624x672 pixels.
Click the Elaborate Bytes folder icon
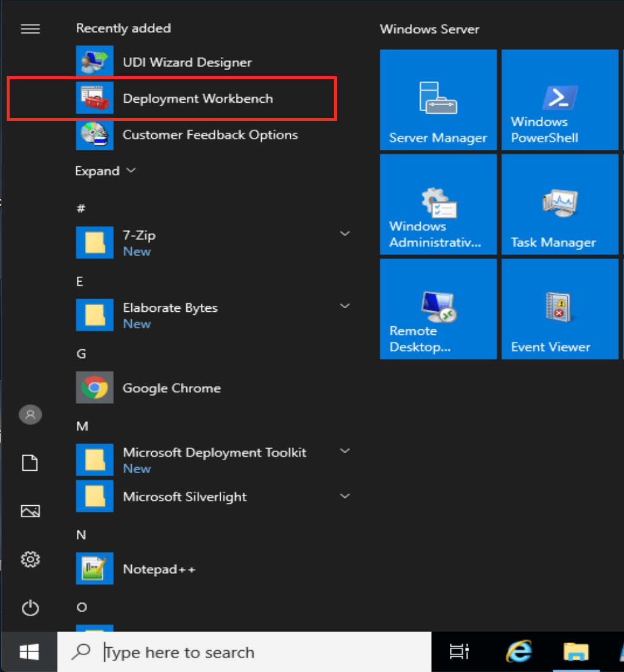pos(95,315)
